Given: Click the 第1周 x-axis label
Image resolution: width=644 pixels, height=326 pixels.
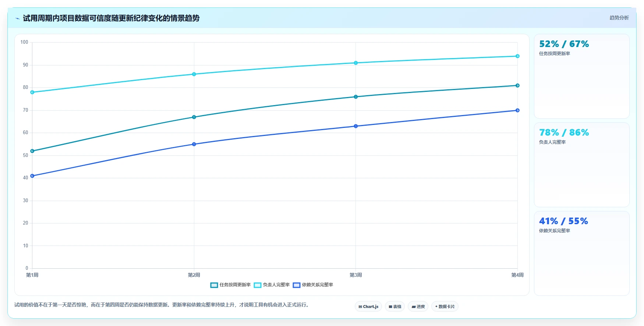Looking at the screenshot, I should [32, 275].
